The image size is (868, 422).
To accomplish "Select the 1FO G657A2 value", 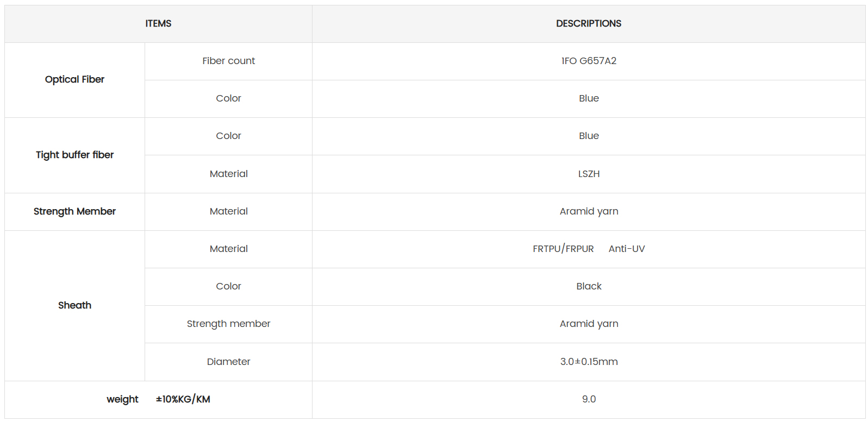I will coord(589,61).
